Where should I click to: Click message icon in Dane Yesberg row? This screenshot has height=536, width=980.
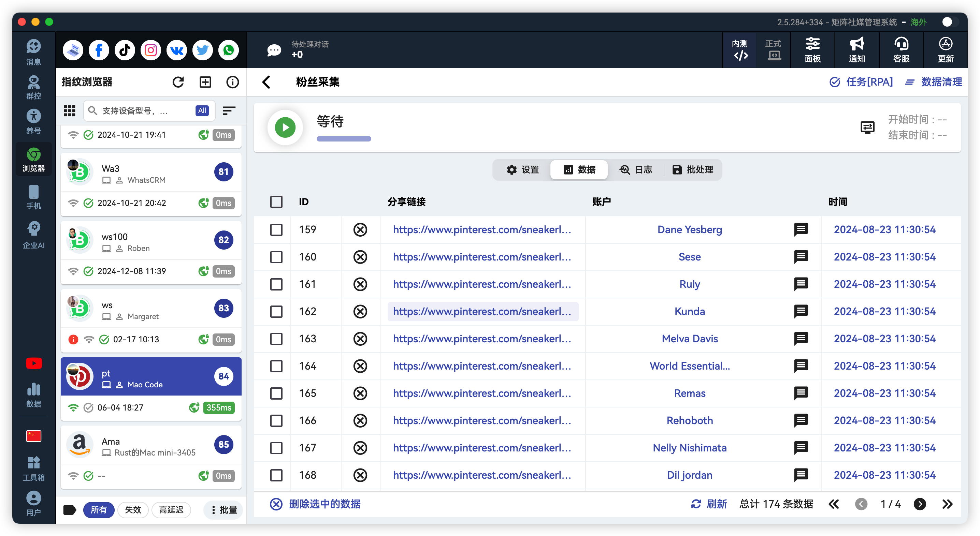pyautogui.click(x=801, y=229)
